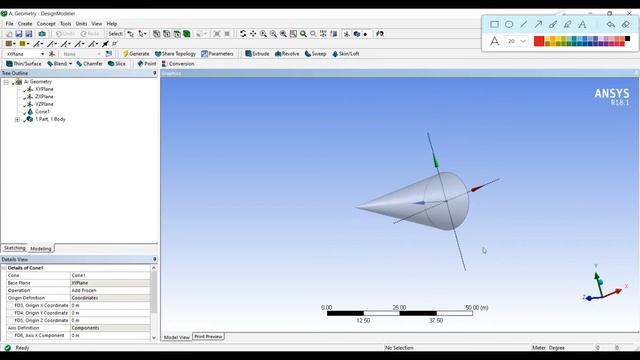The height and width of the screenshot is (360, 640).
Task: Check the FD4 Origin Y Coordinate parameter box
Action: (11, 313)
